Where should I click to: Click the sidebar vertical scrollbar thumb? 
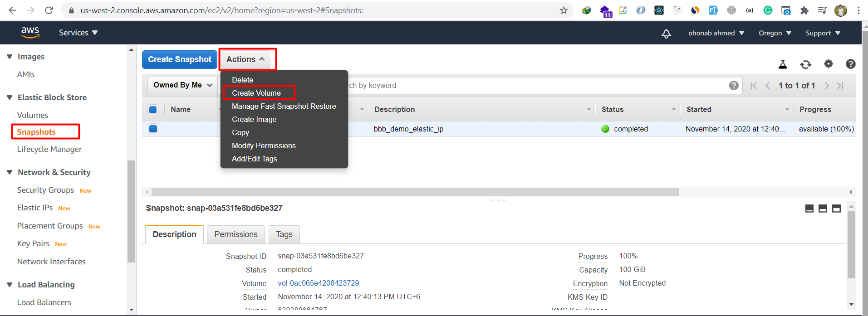click(131, 211)
